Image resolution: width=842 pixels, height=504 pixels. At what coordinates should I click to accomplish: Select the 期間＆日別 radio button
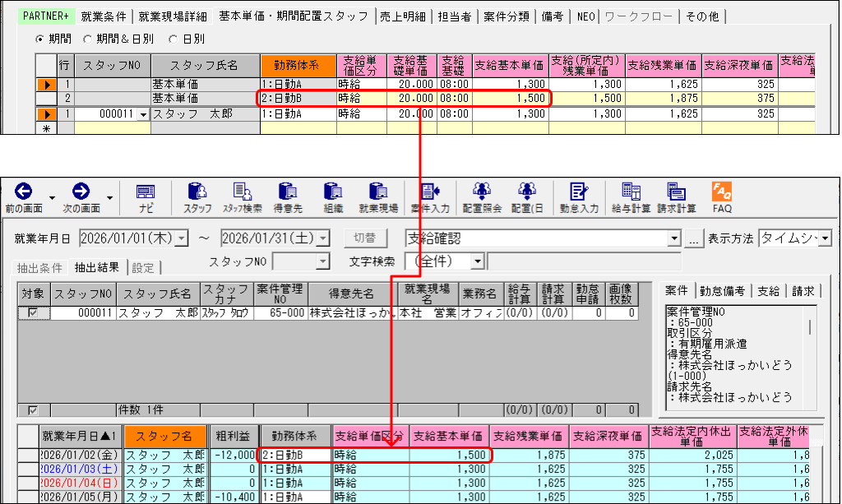[x=88, y=39]
